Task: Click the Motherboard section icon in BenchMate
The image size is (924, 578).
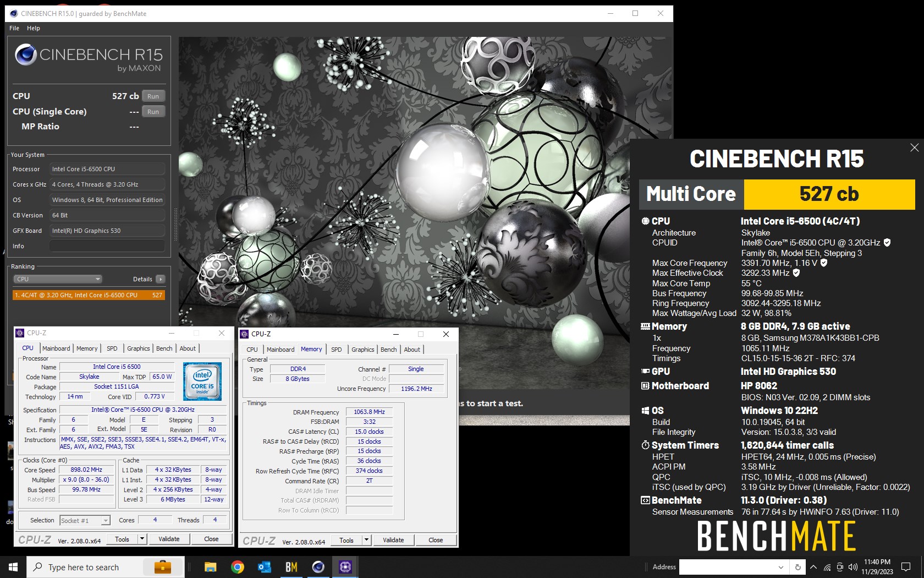Action: [645, 386]
